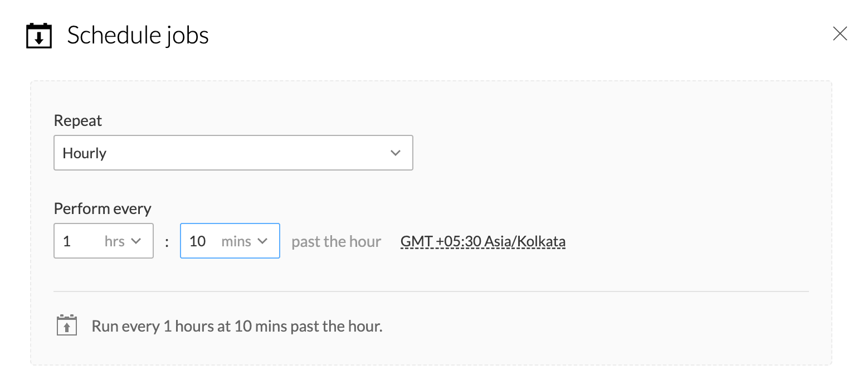Click the Run every 1 hours summary text
The height and width of the screenshot is (389, 868).
(x=237, y=326)
